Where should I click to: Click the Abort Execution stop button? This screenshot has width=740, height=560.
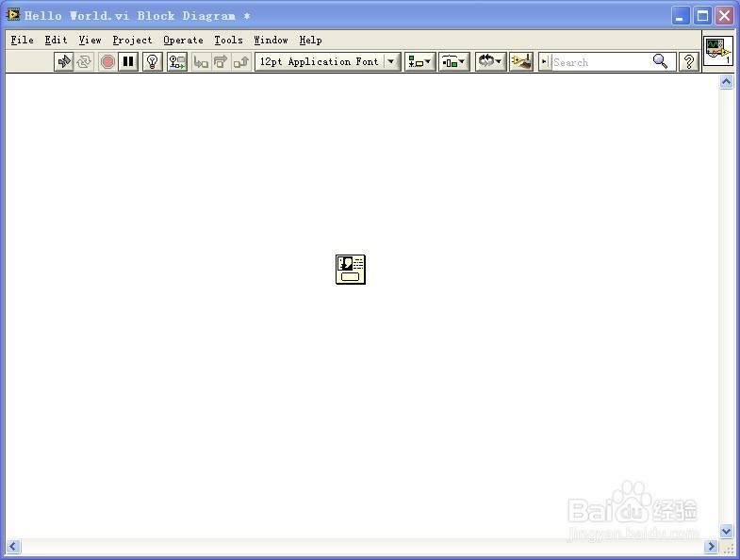pyautogui.click(x=107, y=62)
